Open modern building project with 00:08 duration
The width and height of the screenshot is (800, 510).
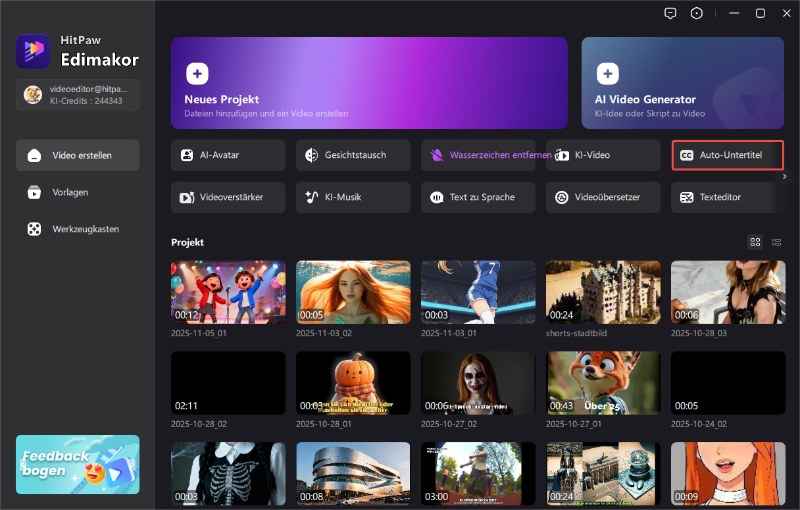[x=353, y=474]
